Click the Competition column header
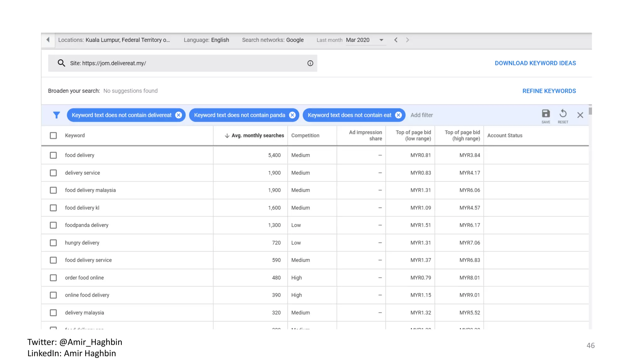The image size is (644, 362). coord(305,135)
